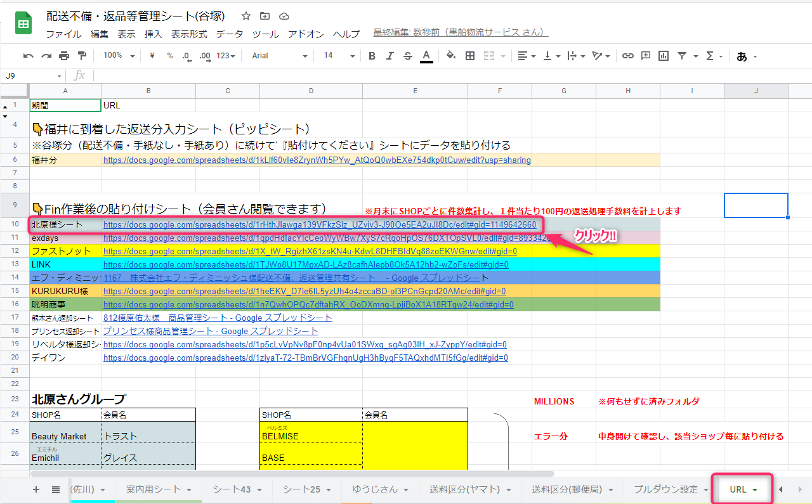
Task: Print the spreadsheet
Action: coord(64,56)
